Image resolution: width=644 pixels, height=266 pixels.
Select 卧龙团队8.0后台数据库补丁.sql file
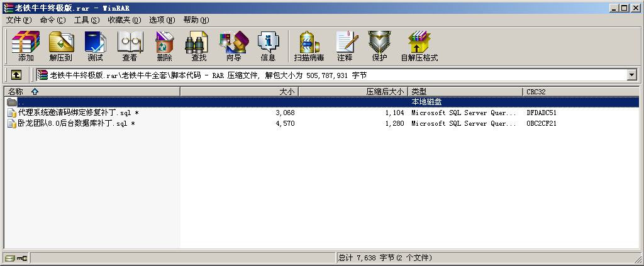click(72, 124)
